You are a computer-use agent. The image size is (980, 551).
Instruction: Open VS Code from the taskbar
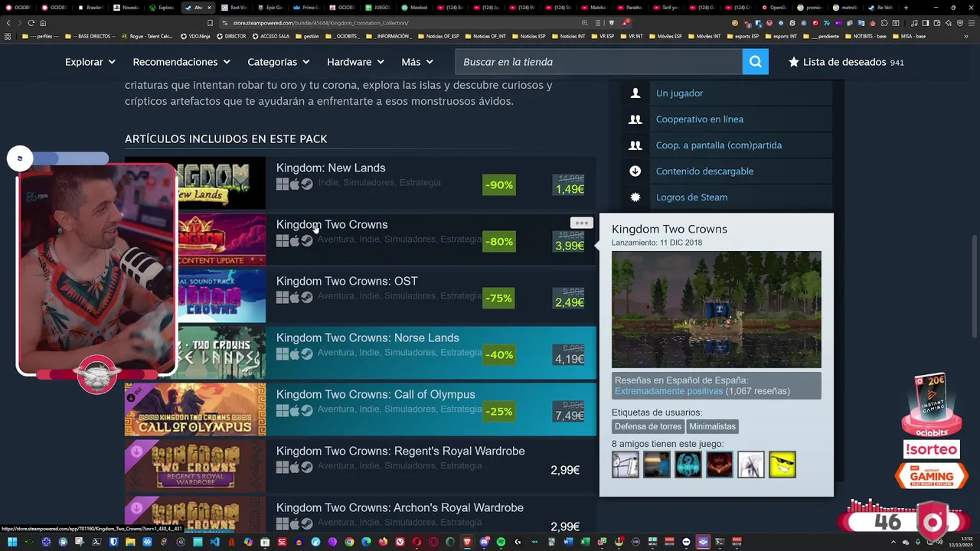click(215, 542)
